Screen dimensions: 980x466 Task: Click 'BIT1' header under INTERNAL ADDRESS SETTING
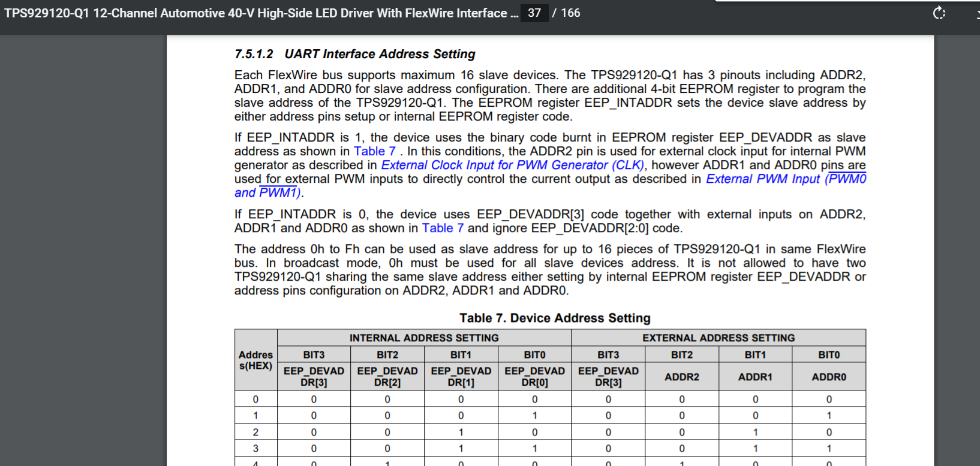[461, 354]
